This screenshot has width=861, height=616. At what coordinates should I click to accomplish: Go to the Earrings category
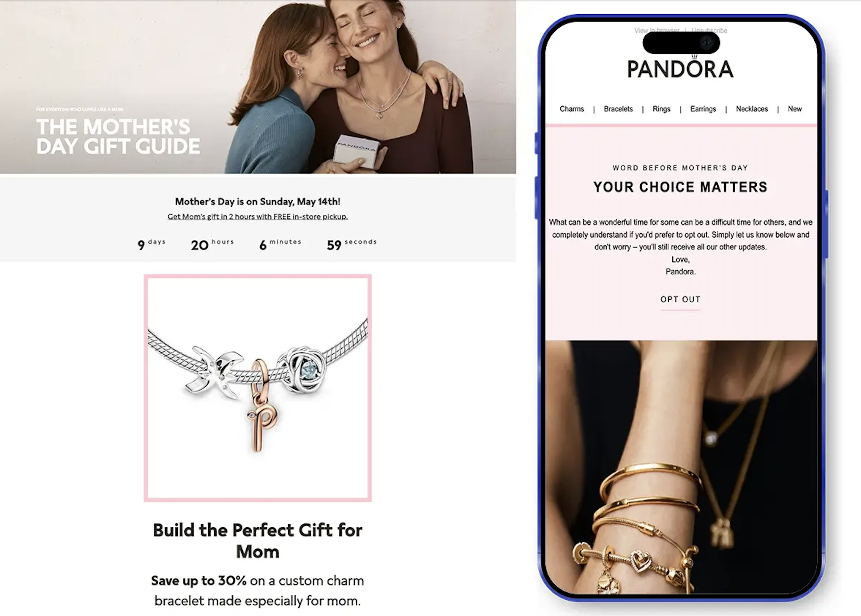point(703,109)
